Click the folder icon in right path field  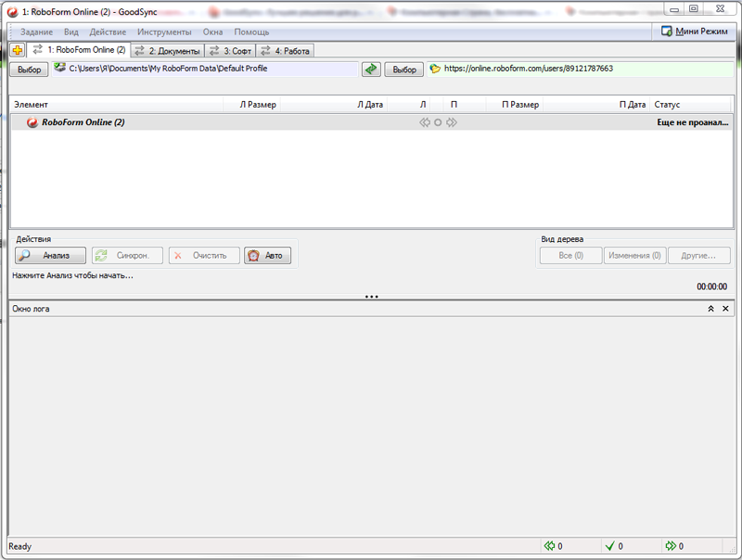click(435, 69)
